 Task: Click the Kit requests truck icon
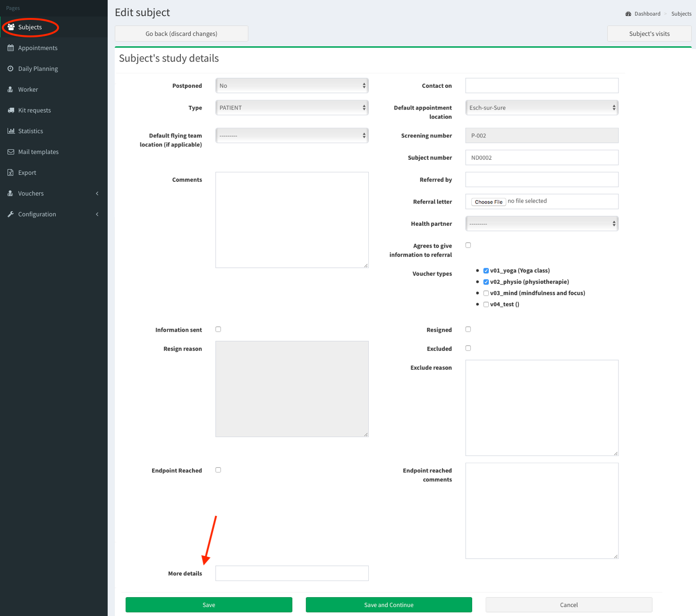pyautogui.click(x=11, y=110)
